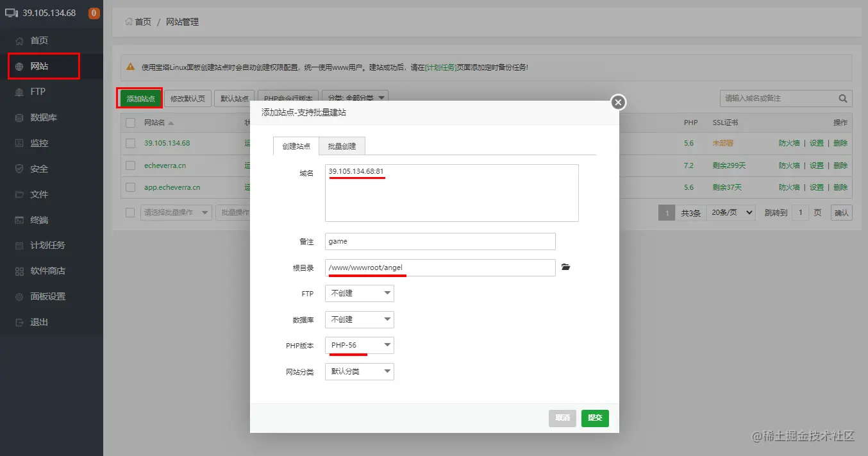Screen dimensions: 868x456
Task: Click the 跳转到 page number input
Action: tap(800, 212)
